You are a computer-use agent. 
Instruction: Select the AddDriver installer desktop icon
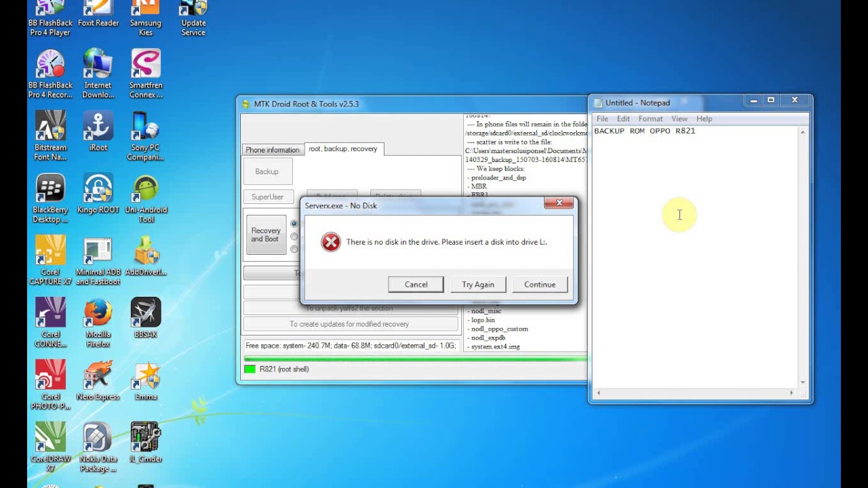(x=146, y=257)
